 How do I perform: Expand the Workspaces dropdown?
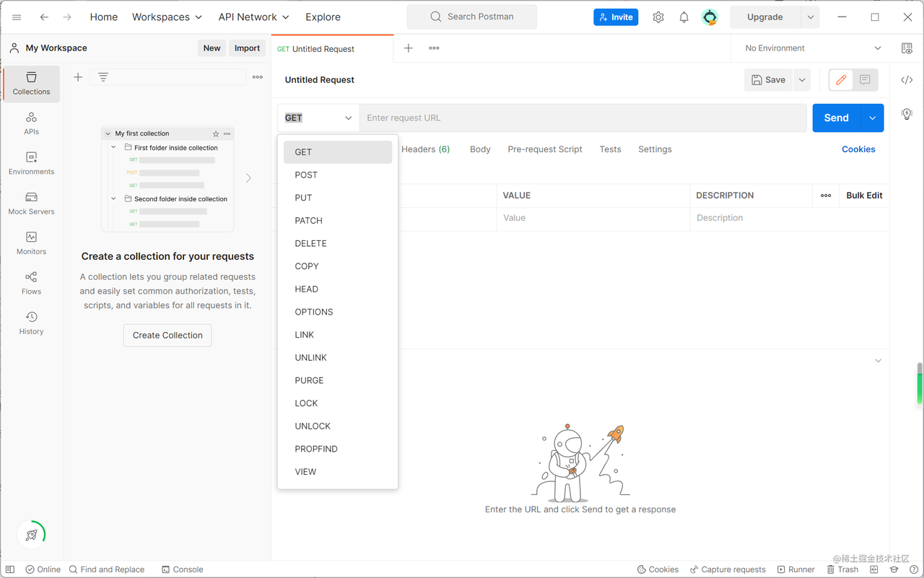(x=167, y=17)
